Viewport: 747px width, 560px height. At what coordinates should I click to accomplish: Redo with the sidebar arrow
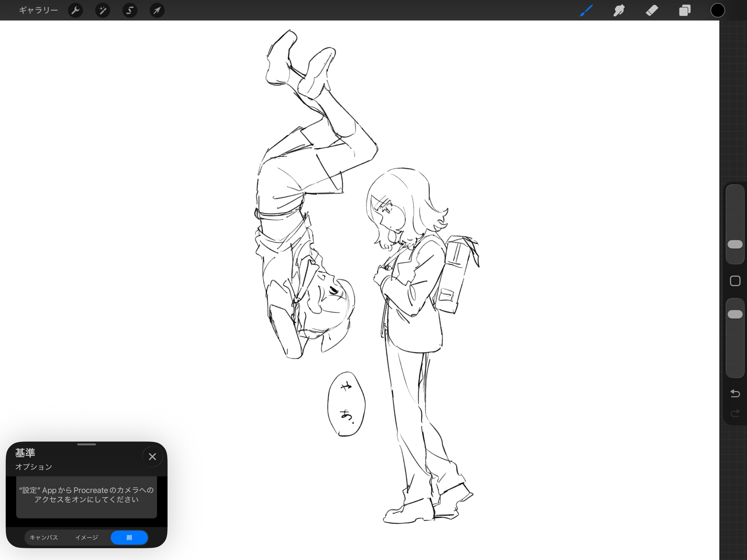(735, 413)
